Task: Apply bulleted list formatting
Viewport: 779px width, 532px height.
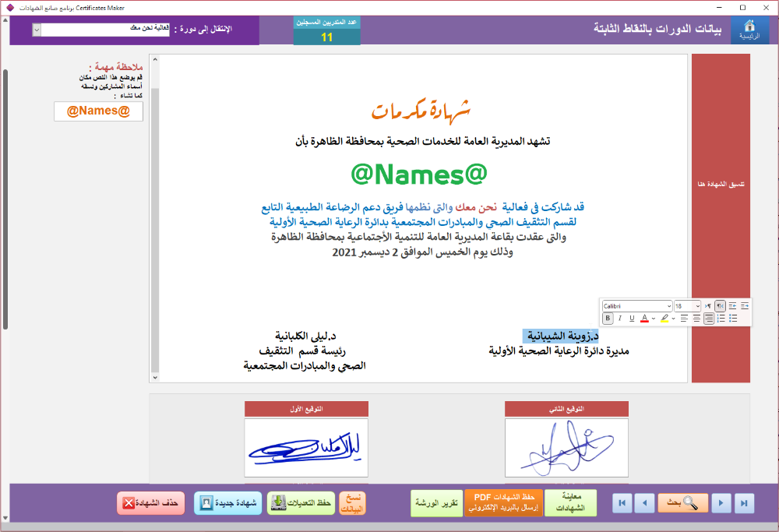Action: tap(733, 319)
